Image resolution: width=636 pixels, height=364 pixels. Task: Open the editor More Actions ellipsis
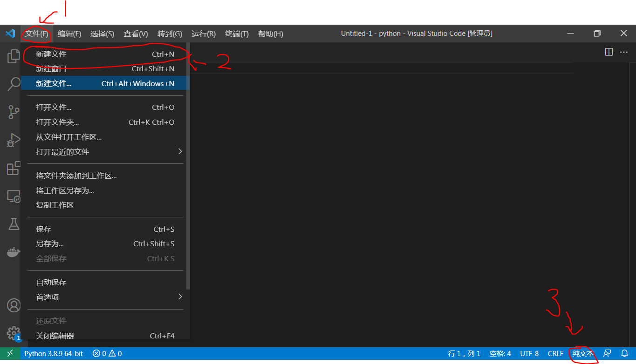click(624, 52)
